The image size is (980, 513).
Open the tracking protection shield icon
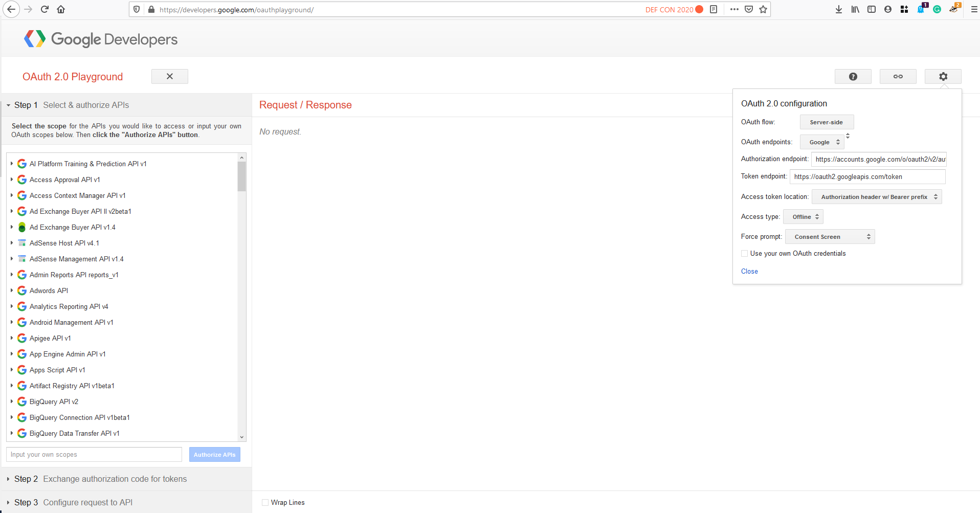137,9
